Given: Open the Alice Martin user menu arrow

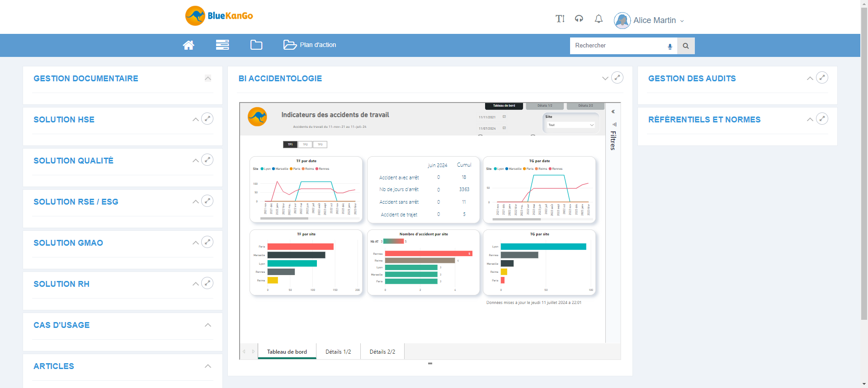Looking at the screenshot, I should tap(682, 21).
